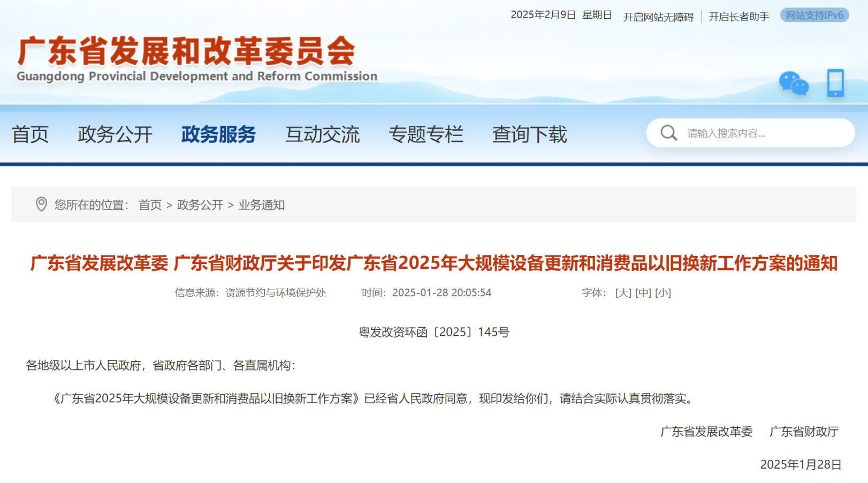Image resolution: width=868 pixels, height=483 pixels.
Task: Expand the 查询下载 navigation menu
Action: coord(529,134)
